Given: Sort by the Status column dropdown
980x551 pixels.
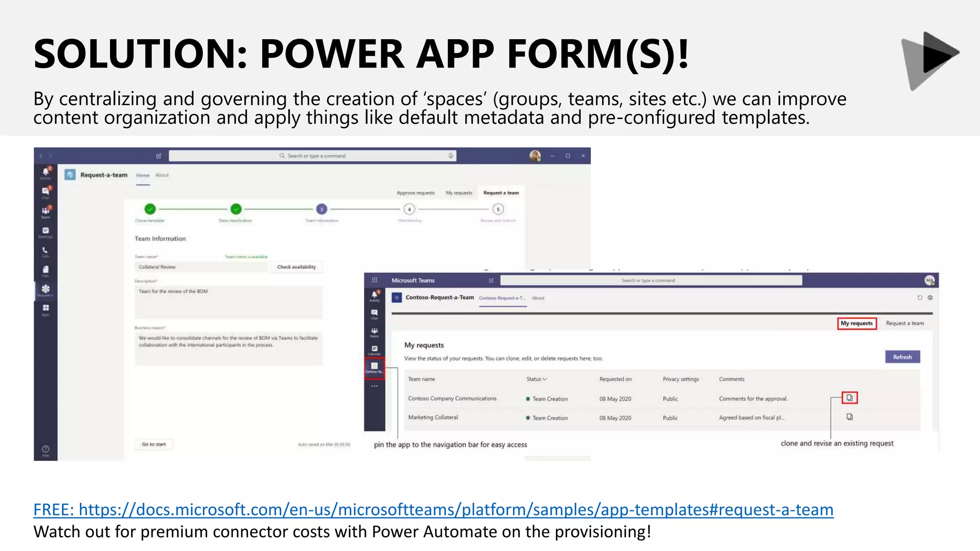Looking at the screenshot, I should click(x=536, y=379).
